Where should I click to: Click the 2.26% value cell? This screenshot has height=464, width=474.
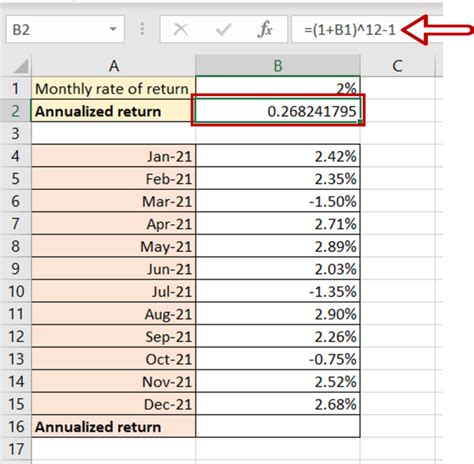(x=278, y=336)
